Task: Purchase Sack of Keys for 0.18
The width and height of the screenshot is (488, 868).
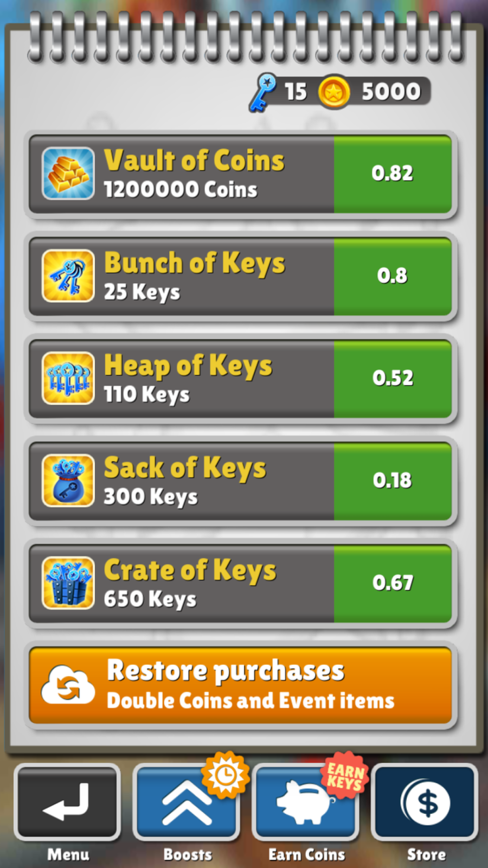Action: [393, 480]
